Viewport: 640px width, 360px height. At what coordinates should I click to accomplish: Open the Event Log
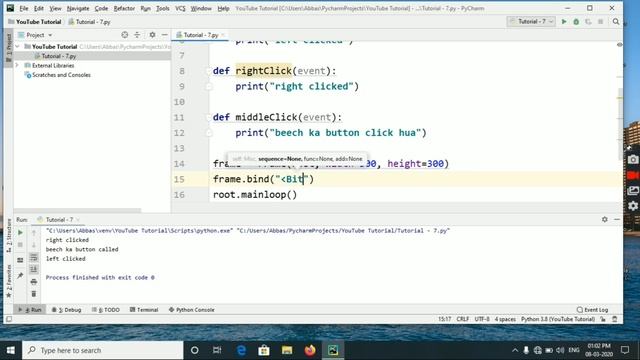click(592, 310)
